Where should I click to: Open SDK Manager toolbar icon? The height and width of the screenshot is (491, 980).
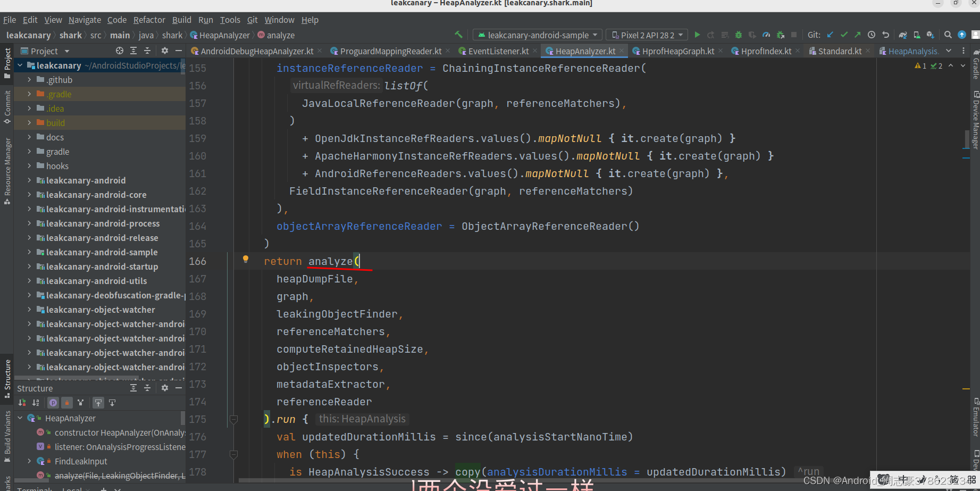tap(930, 35)
